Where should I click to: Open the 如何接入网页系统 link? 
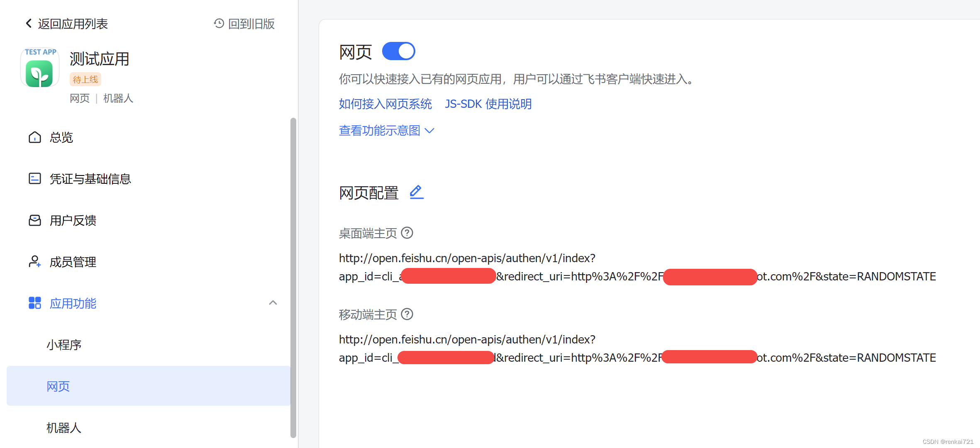[x=385, y=104]
